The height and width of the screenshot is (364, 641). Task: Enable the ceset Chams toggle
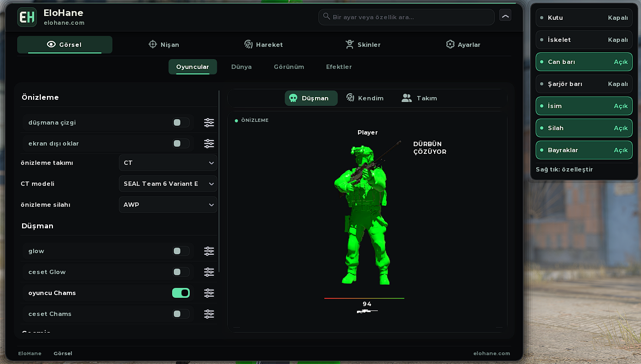pyautogui.click(x=181, y=314)
